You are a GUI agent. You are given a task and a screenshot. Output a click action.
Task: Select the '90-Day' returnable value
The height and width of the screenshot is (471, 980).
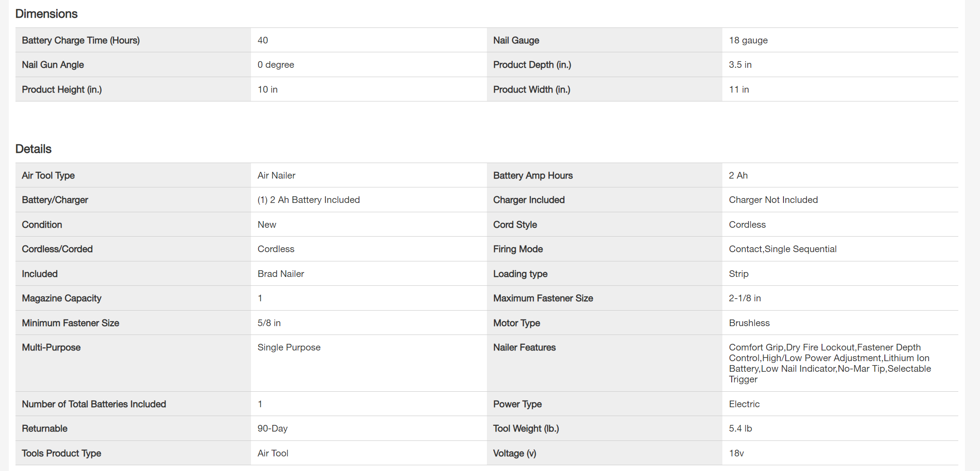(x=272, y=428)
